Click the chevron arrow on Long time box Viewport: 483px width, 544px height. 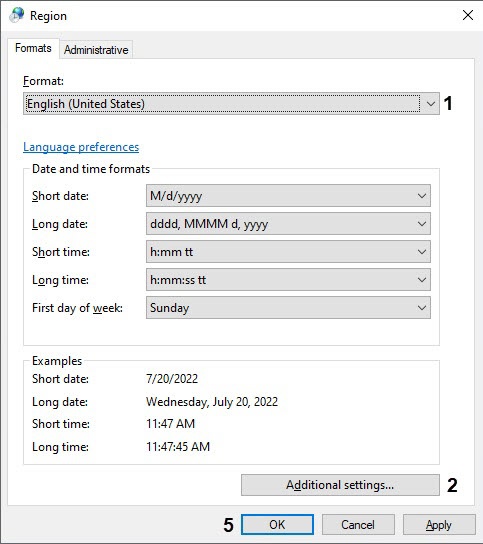(422, 280)
